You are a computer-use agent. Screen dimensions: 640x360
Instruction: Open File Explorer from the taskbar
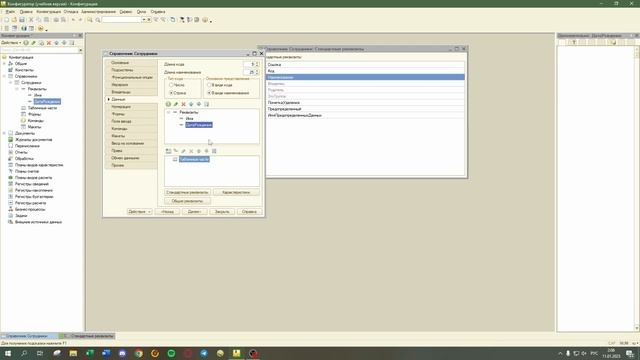pyautogui.click(x=73, y=353)
